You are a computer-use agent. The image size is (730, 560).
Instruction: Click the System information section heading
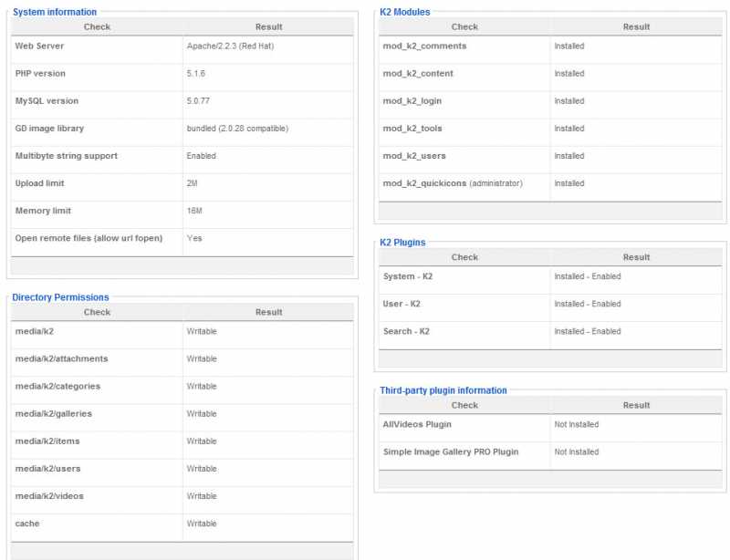pos(55,12)
